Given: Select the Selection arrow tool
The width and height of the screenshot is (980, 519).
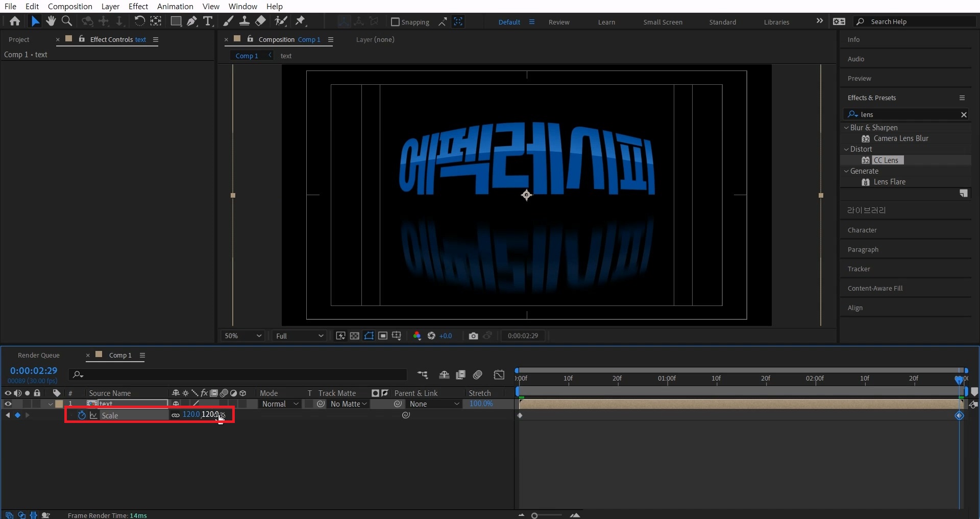Looking at the screenshot, I should (x=35, y=21).
